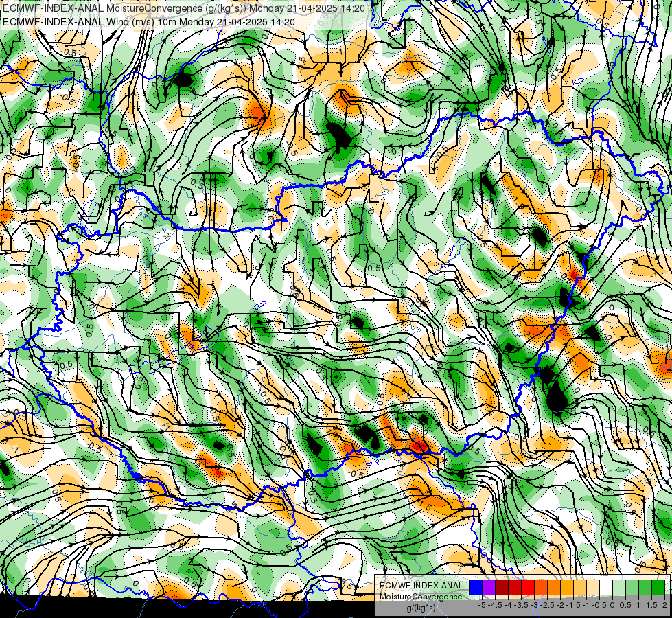This screenshot has width=672, height=618.
Task: Click the -5 tick label on legend scale
Action: click(482, 605)
